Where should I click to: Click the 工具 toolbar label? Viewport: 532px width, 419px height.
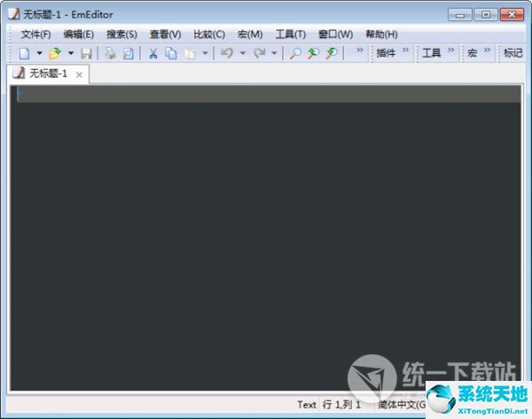[431, 53]
